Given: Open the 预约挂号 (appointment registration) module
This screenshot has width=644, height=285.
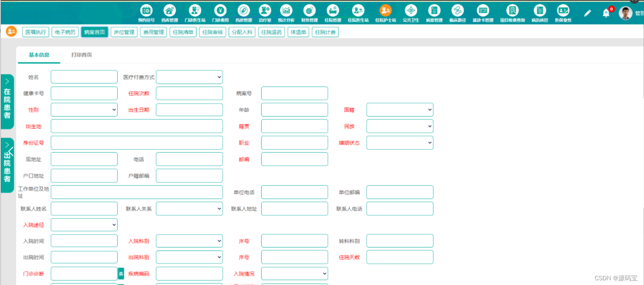Looking at the screenshot, I should click(x=146, y=13).
